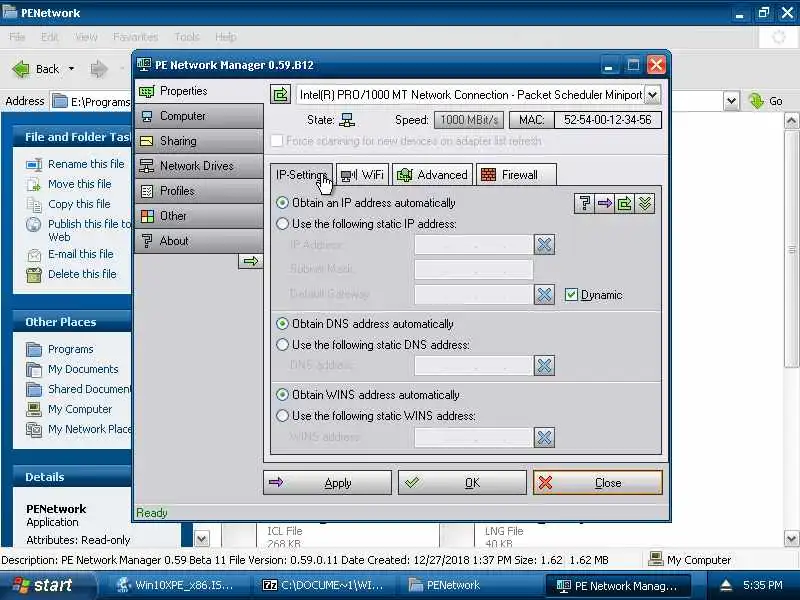Click the help question mark icon in IP-Settings
This screenshot has height=600, width=800.
584,204
